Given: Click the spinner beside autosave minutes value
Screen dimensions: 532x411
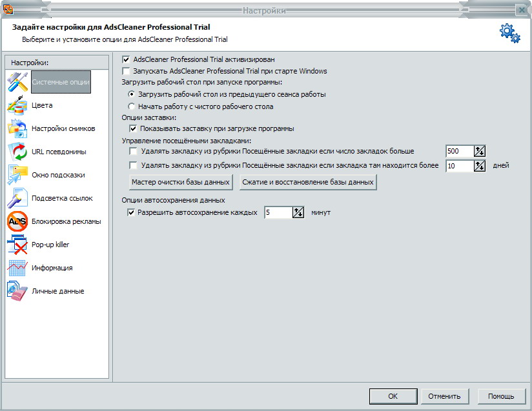Looking at the screenshot, I should click(x=298, y=213).
